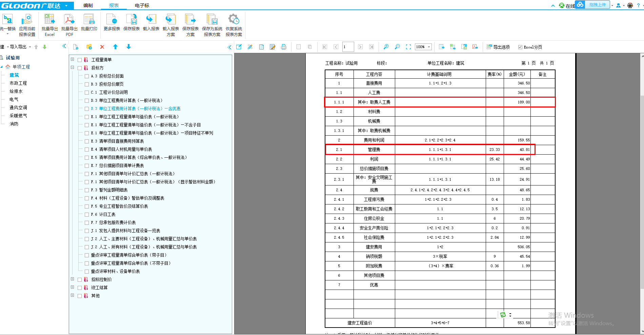Click the 管理费 cell in report
This screenshot has height=335, width=644.
[374, 150]
